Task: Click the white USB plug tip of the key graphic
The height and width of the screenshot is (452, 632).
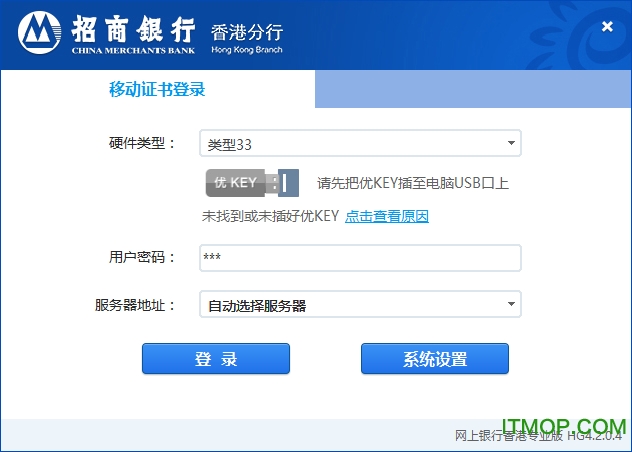Action: point(288,183)
